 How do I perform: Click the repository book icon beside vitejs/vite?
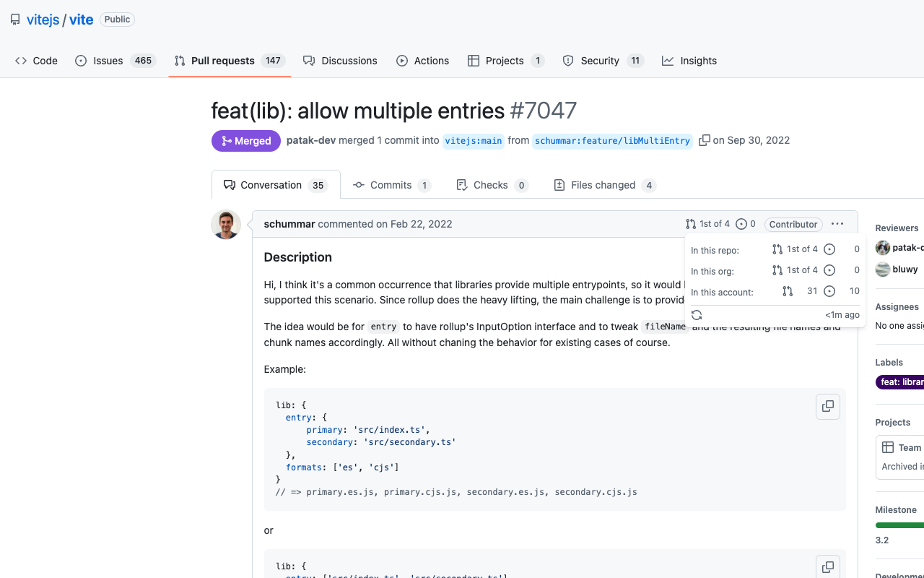click(14, 19)
